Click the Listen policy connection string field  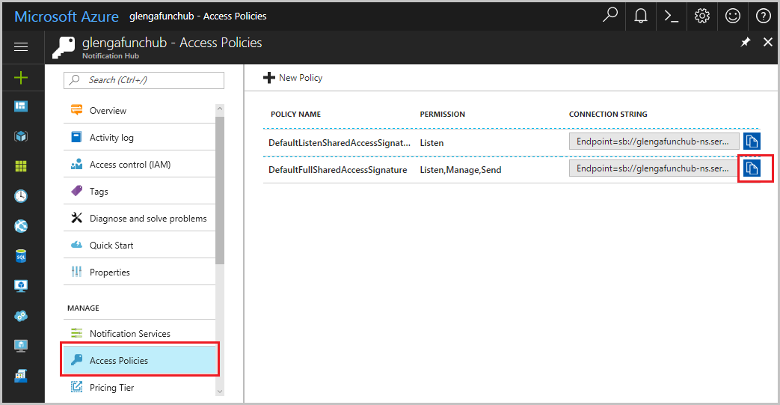[x=654, y=142]
